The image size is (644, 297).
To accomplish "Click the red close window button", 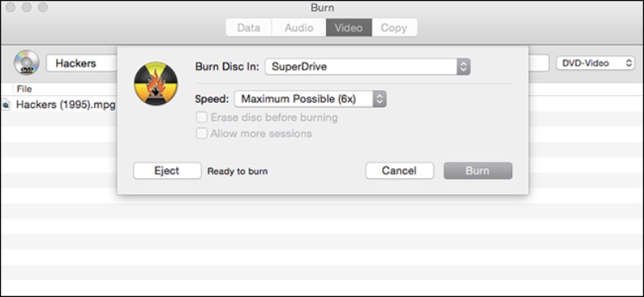I will coord(11,7).
